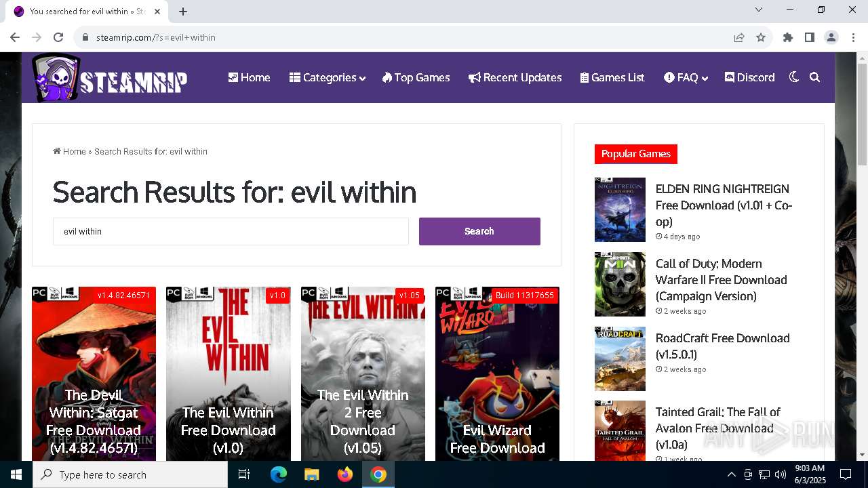The height and width of the screenshot is (488, 868).
Task: Go back with browser back arrow
Action: pos(15,37)
